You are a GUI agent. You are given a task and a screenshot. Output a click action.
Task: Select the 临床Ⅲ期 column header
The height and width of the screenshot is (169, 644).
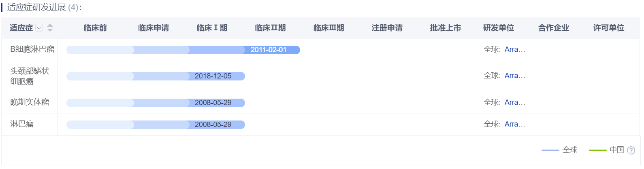[x=329, y=28]
